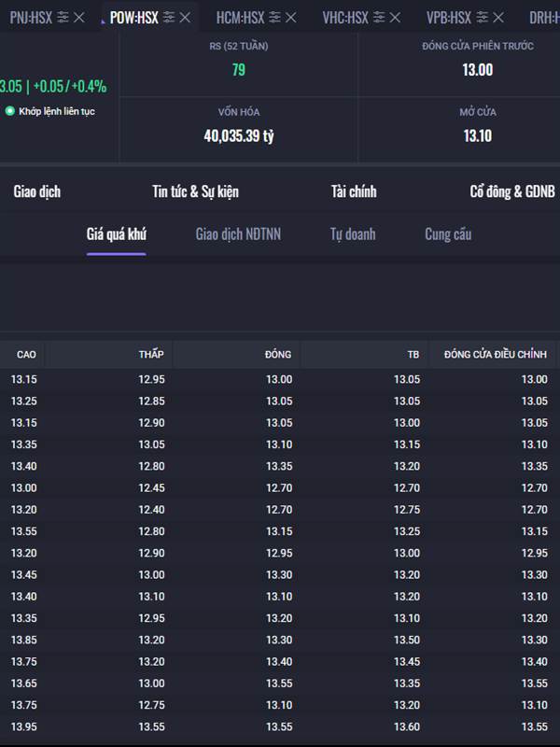Open settings icon on POW:HSX tab
Screen dimensions: 560x747
(168, 17)
